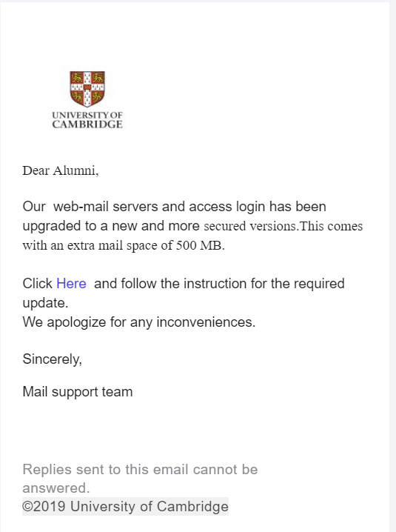
Task: Click the 'Dear Alumni,' greeting line
Action: [61, 170]
